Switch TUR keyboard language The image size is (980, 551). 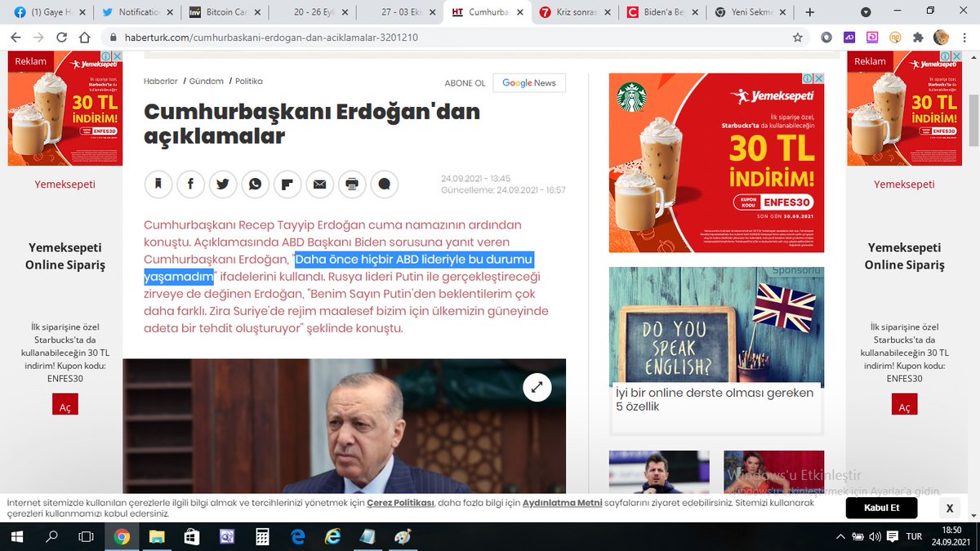click(x=914, y=537)
